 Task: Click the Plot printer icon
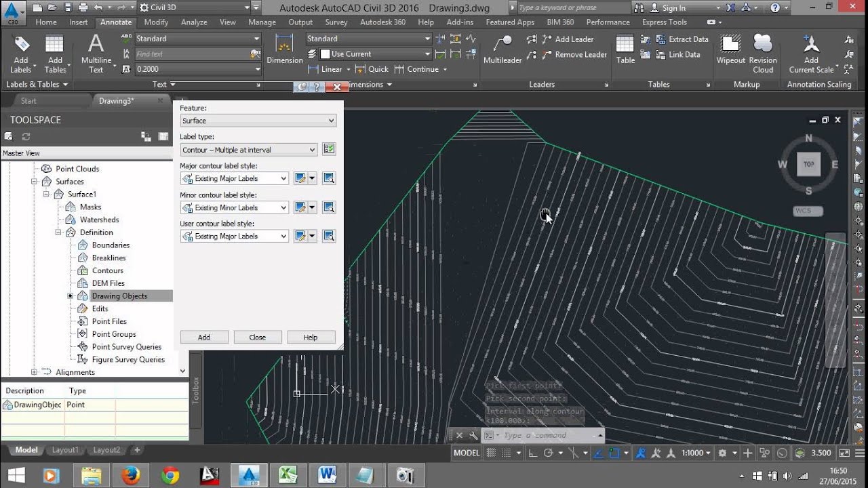(83, 7)
